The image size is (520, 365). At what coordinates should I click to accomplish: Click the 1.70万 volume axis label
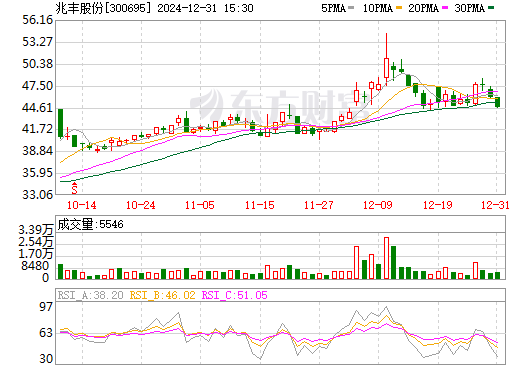[x=36, y=254]
